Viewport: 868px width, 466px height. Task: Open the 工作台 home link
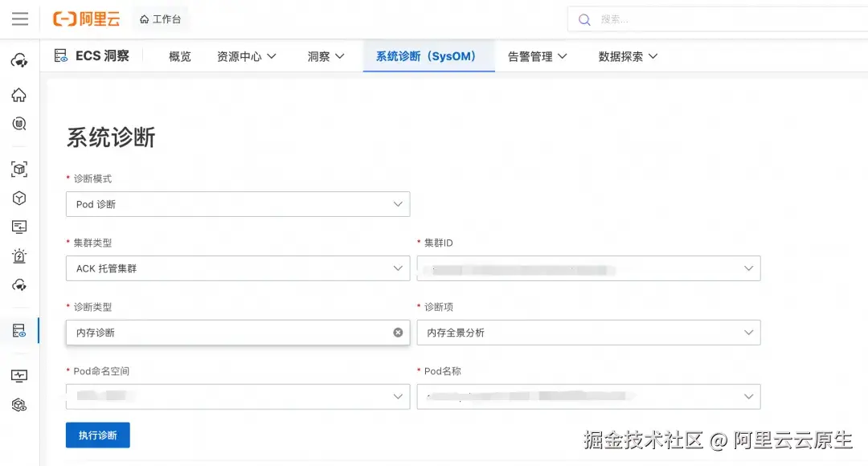(161, 19)
